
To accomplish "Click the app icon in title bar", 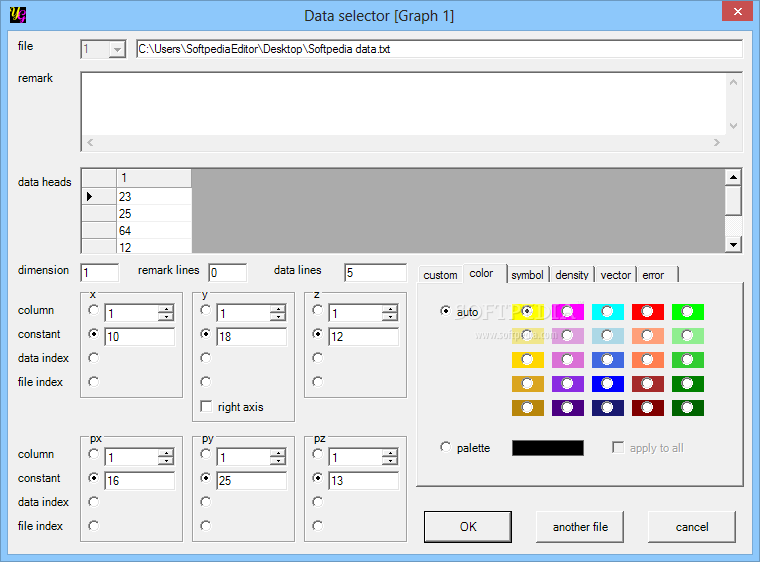I will (x=18, y=15).
